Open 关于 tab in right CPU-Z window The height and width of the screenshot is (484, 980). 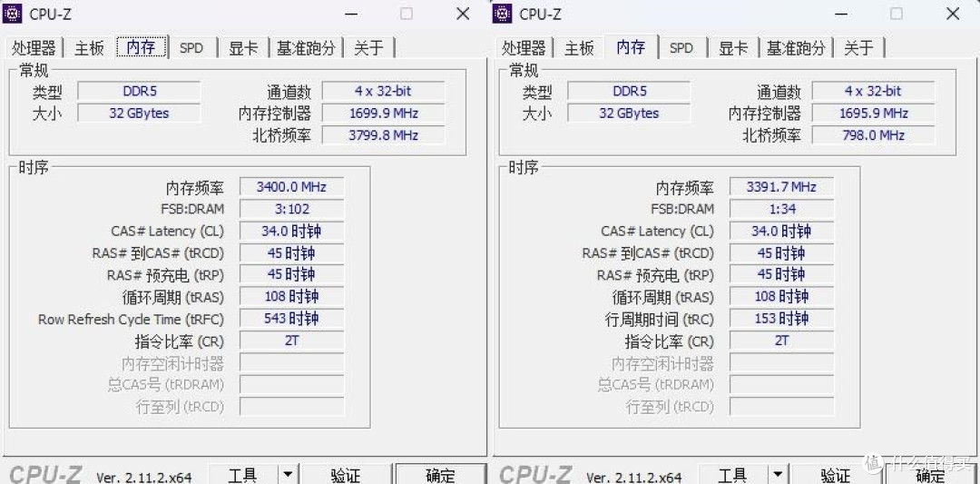(859, 48)
